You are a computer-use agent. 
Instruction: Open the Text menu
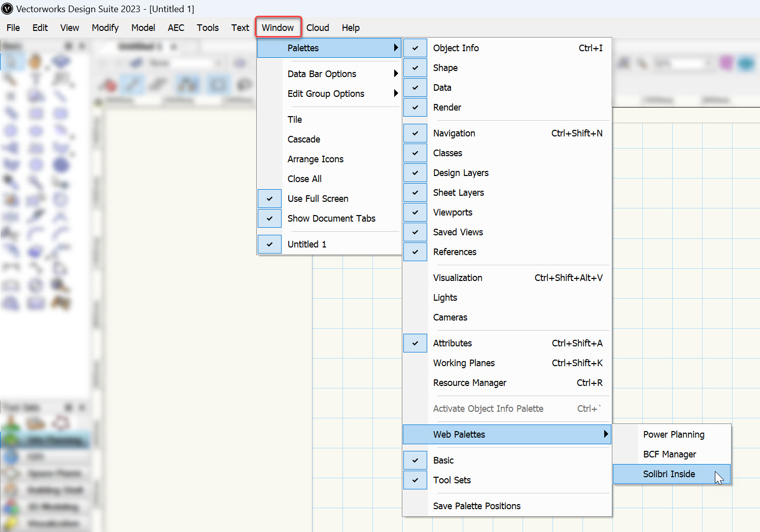pyautogui.click(x=240, y=28)
